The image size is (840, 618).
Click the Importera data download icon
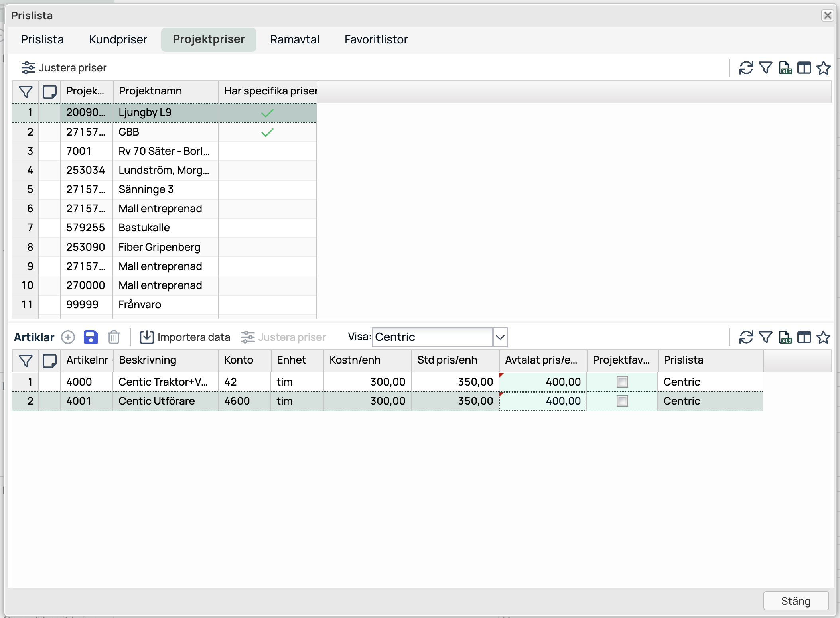tap(147, 337)
